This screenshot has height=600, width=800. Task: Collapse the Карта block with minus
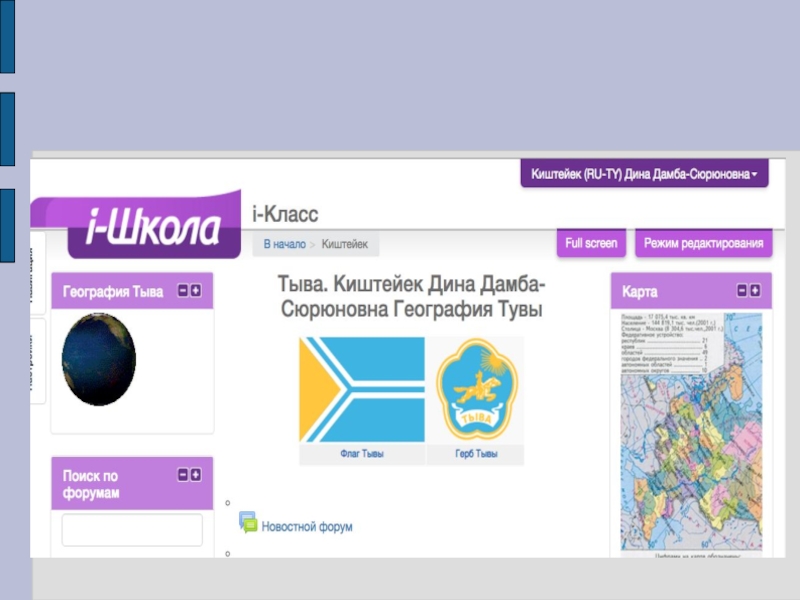(742, 291)
